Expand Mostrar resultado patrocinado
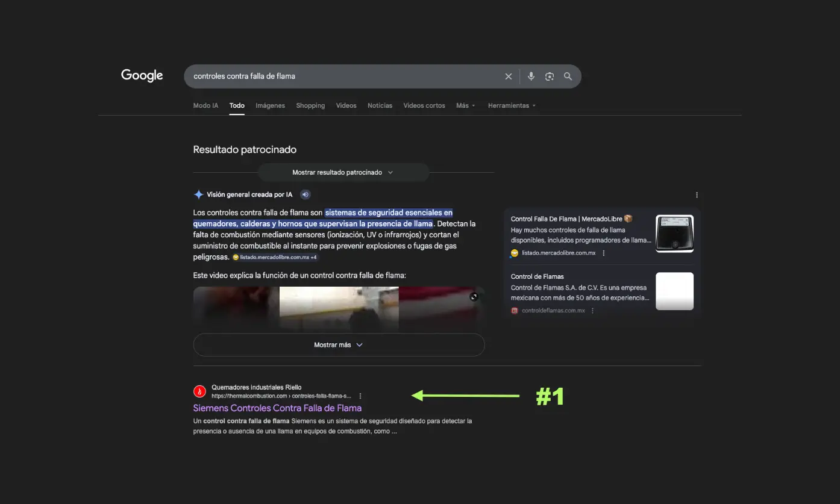Image resolution: width=840 pixels, height=504 pixels. click(343, 172)
